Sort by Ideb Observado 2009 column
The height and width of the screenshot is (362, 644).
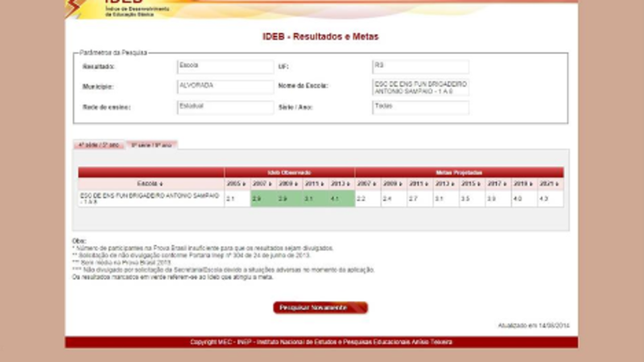tap(289, 183)
